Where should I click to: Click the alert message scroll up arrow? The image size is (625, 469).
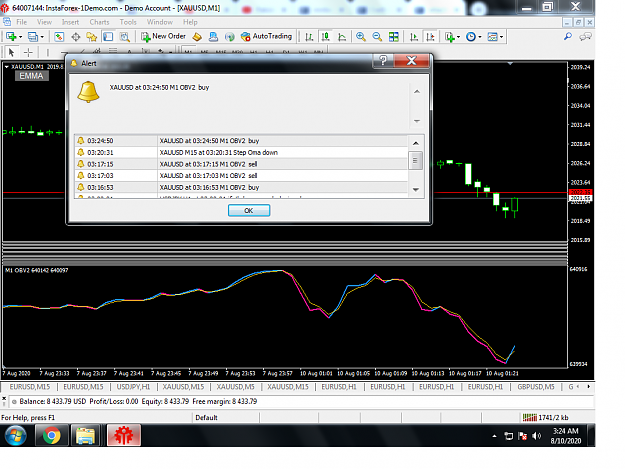point(417,92)
